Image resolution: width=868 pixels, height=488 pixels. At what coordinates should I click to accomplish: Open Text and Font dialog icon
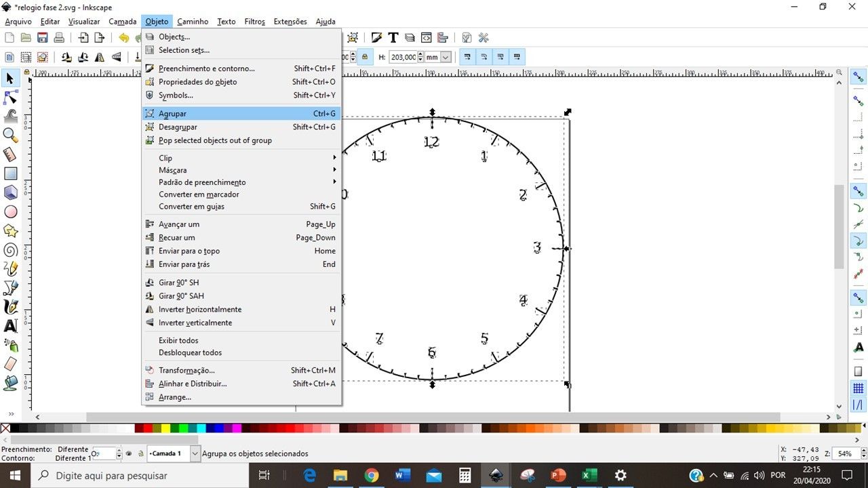[x=393, y=38]
